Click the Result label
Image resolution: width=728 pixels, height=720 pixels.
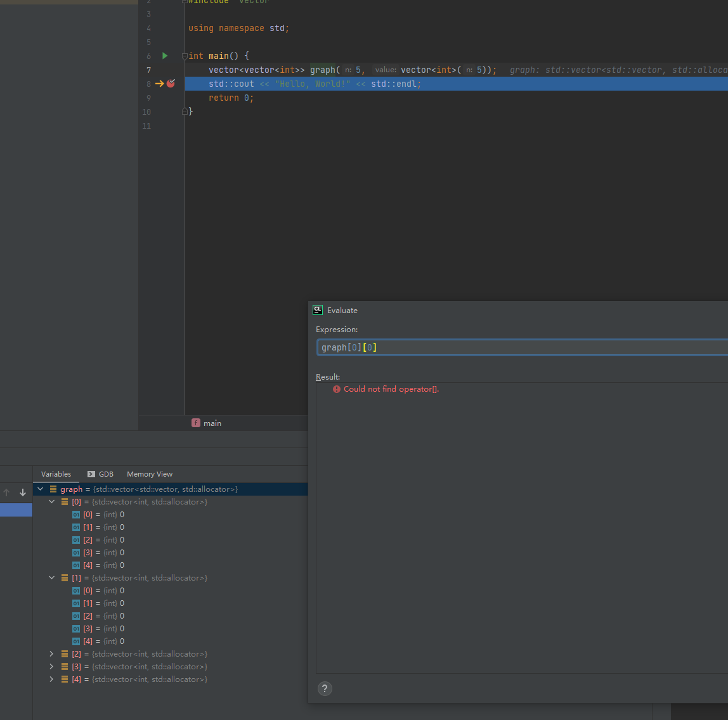point(328,376)
